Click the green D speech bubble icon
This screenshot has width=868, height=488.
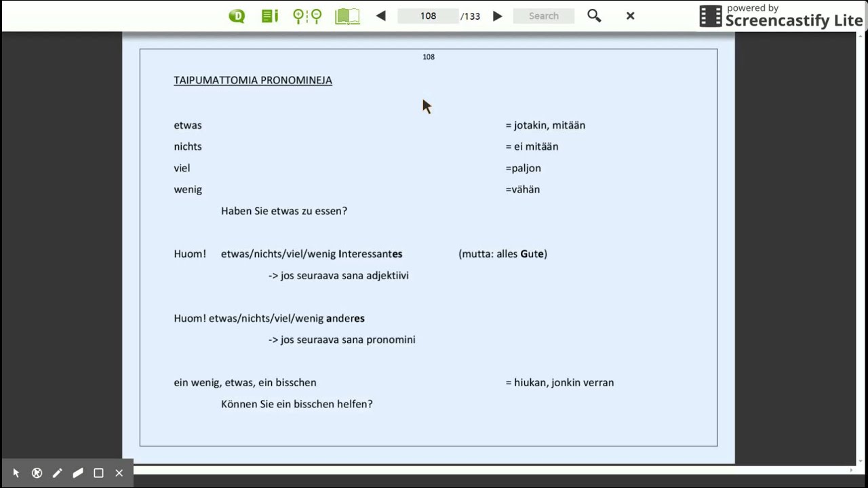pyautogui.click(x=237, y=16)
